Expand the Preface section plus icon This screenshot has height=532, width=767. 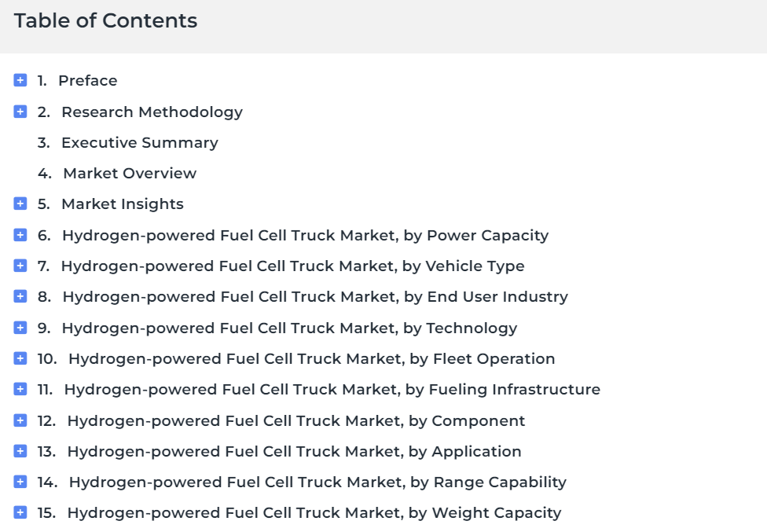(20, 80)
